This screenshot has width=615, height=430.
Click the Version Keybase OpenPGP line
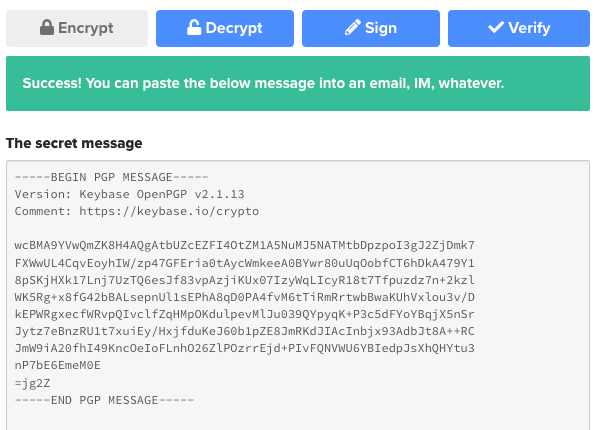click(x=129, y=194)
